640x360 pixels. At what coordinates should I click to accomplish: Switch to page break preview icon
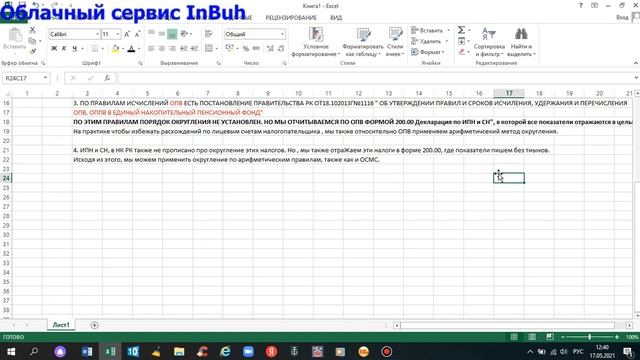pyautogui.click(x=550, y=337)
